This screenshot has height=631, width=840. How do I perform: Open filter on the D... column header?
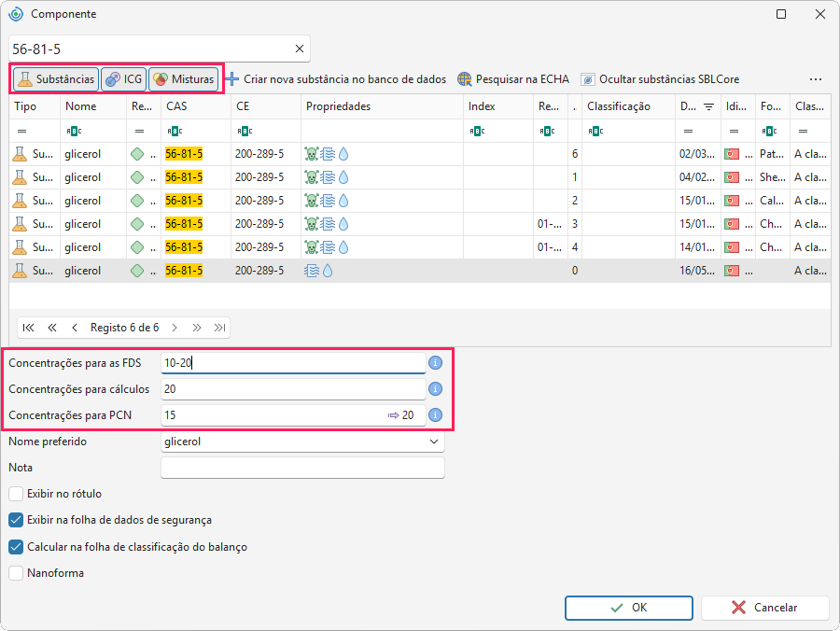tap(708, 106)
